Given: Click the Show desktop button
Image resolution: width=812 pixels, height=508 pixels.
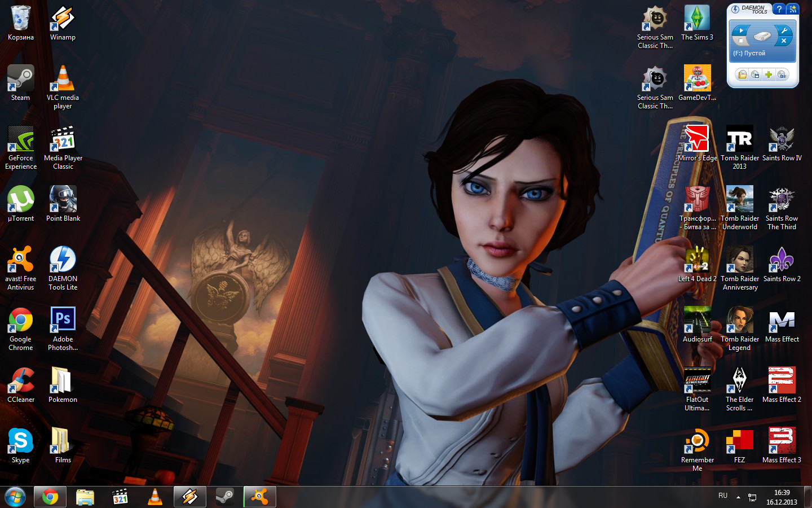Looking at the screenshot, I should 807,497.
